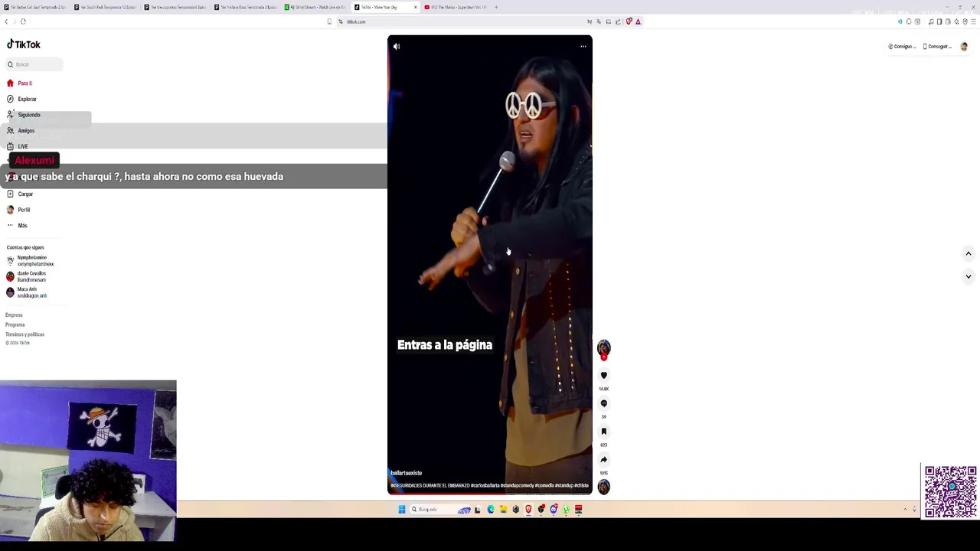980x551 pixels.
Task: Click the bookmark icon beside address bar
Action: pyautogui.click(x=329, y=21)
